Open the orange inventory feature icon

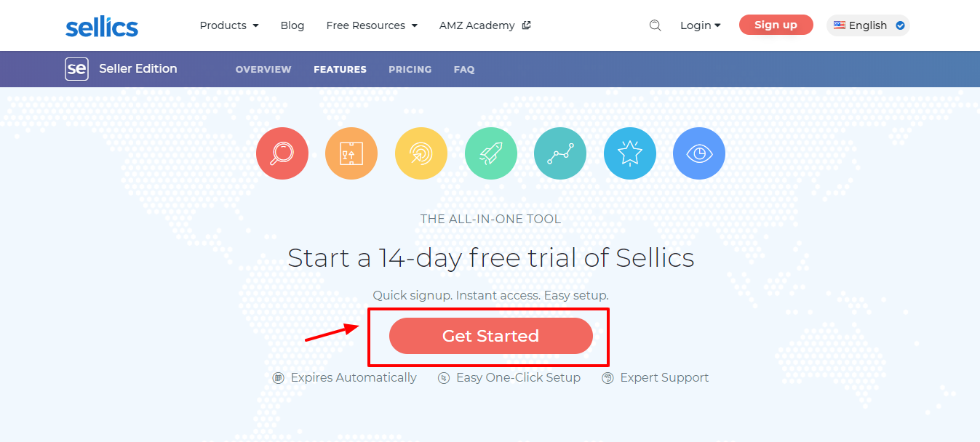pyautogui.click(x=351, y=153)
